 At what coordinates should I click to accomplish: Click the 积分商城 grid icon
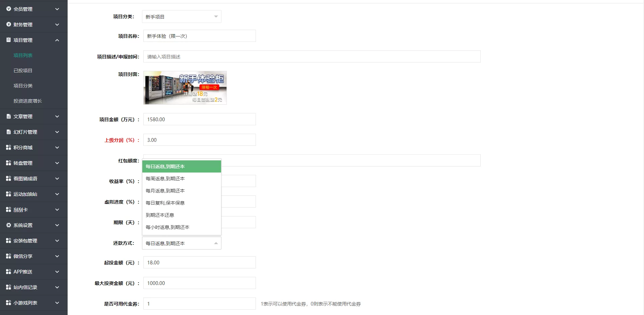9,148
